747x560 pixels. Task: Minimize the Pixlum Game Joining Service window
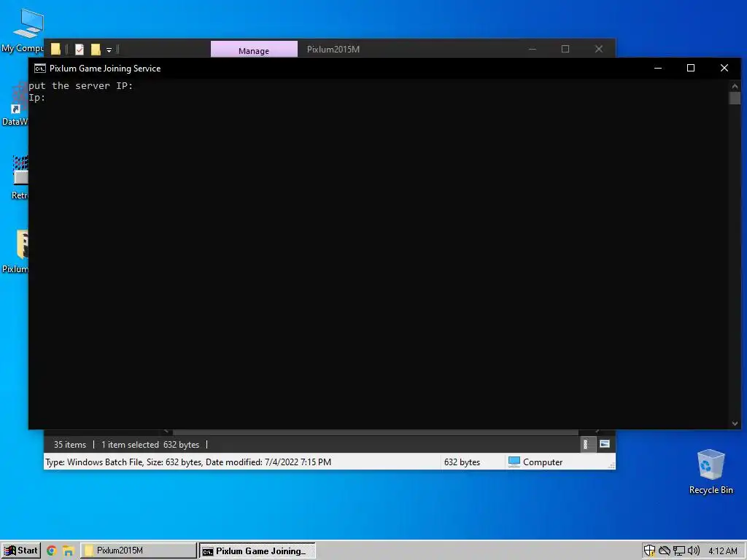click(x=658, y=68)
